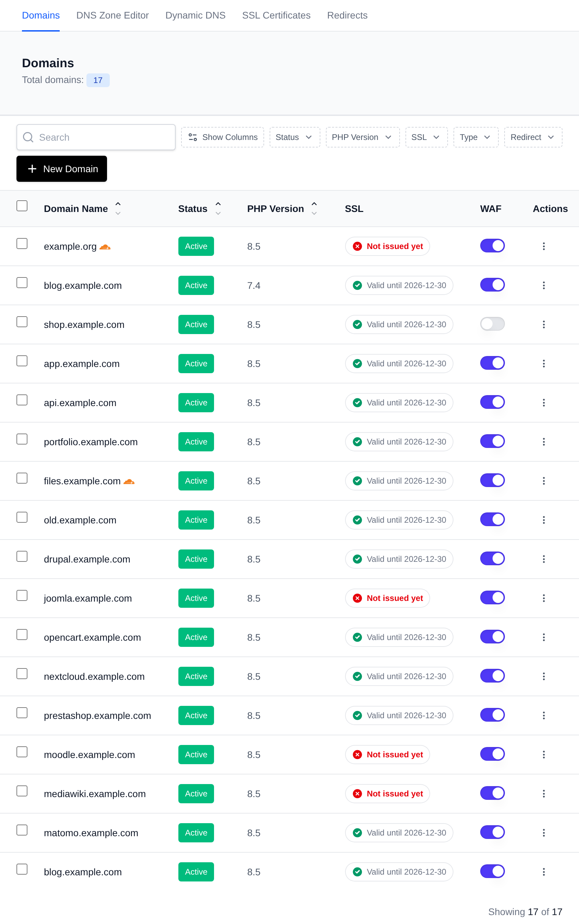Select the prestashop.example.com row checkbox
Screen dimensions: 579x924
(x=22, y=712)
